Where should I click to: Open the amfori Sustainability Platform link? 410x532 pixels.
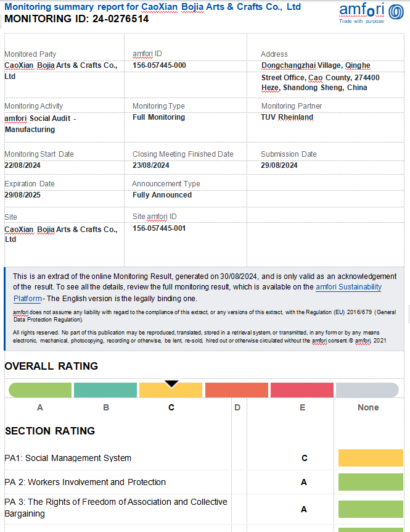click(x=348, y=287)
